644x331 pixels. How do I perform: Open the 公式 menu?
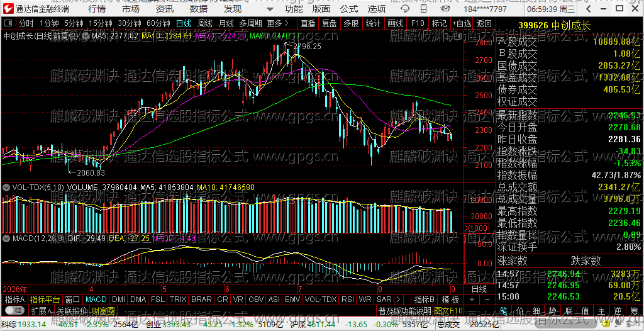[x=349, y=9]
